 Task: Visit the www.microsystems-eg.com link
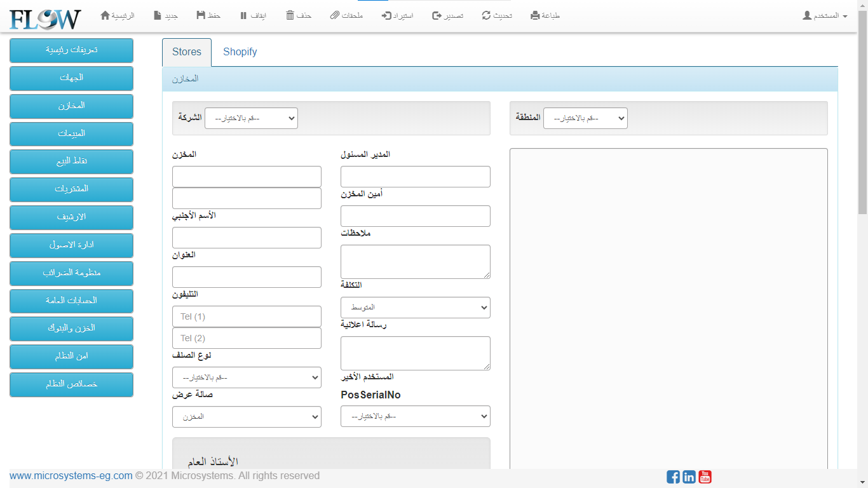(x=71, y=475)
